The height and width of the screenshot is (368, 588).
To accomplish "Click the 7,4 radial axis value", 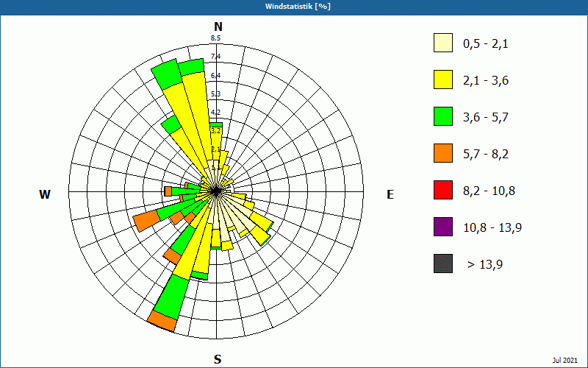I will 215,57.
